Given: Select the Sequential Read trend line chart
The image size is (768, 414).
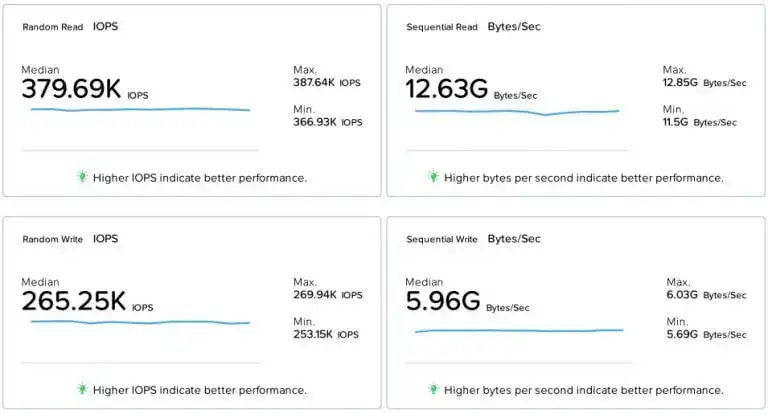Looking at the screenshot, I should pyautogui.click(x=517, y=112).
